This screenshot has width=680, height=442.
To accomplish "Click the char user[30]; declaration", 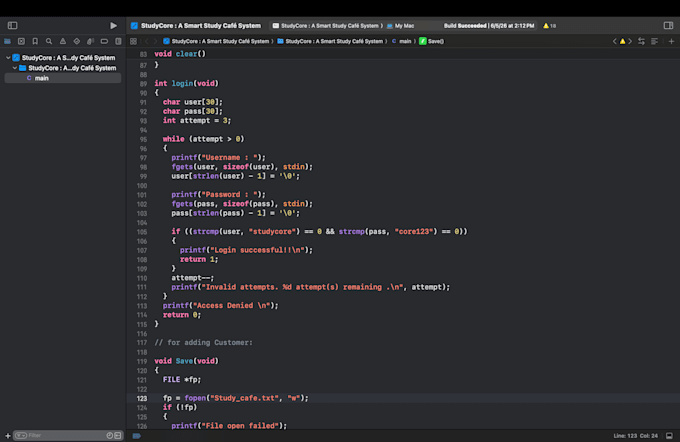I will pos(193,102).
